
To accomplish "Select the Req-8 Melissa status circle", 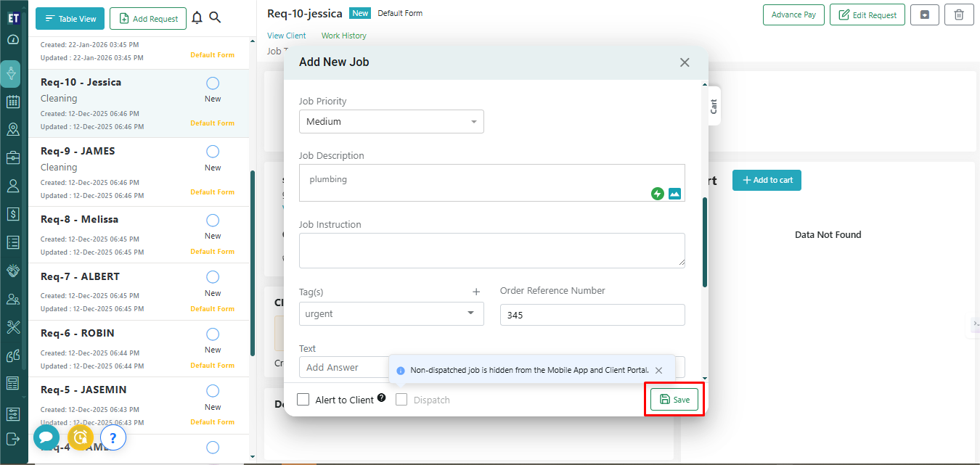I will coord(213,220).
